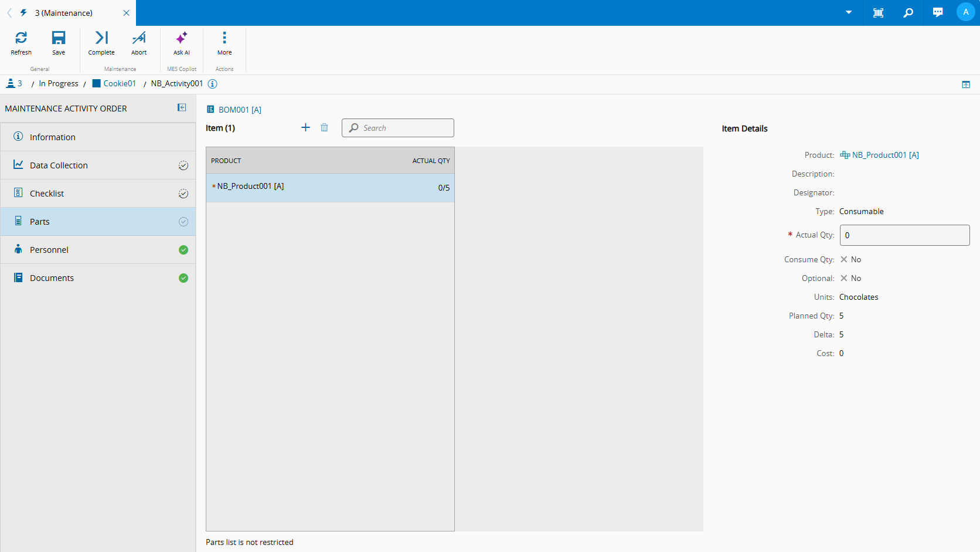Viewport: 980px width, 552px height.
Task: Add a new part item
Action: tap(305, 128)
